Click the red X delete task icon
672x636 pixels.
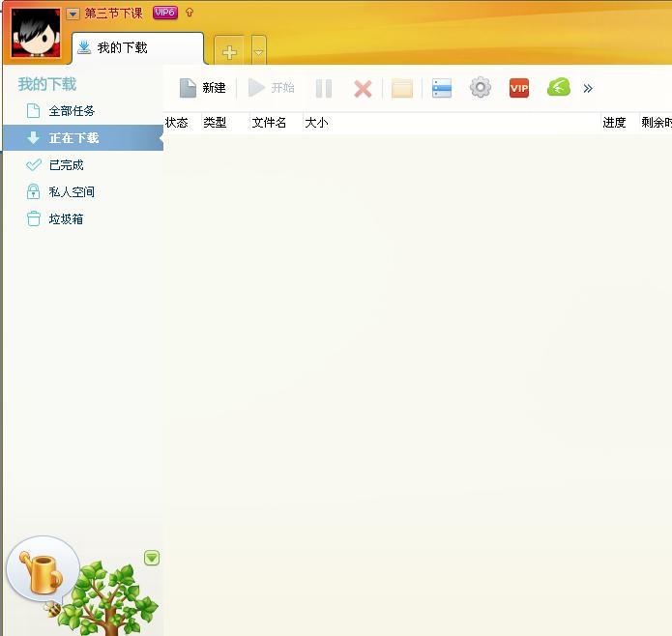tap(363, 89)
